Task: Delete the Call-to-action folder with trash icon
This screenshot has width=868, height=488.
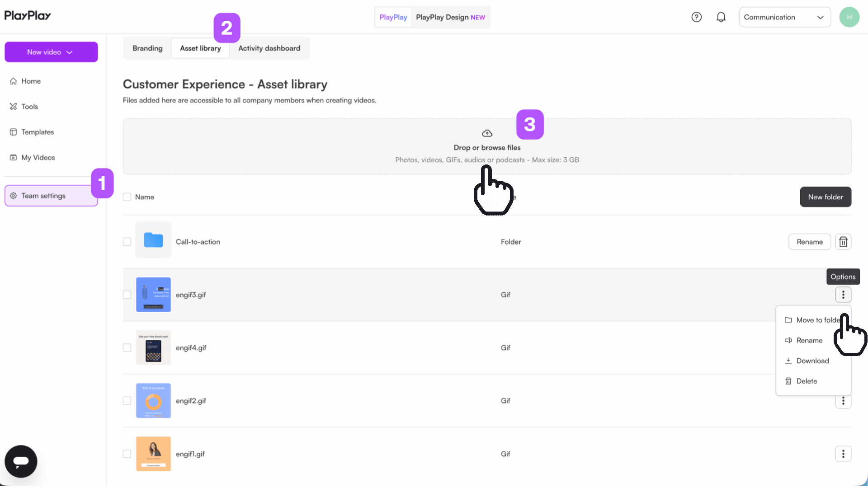Action: pyautogui.click(x=843, y=242)
